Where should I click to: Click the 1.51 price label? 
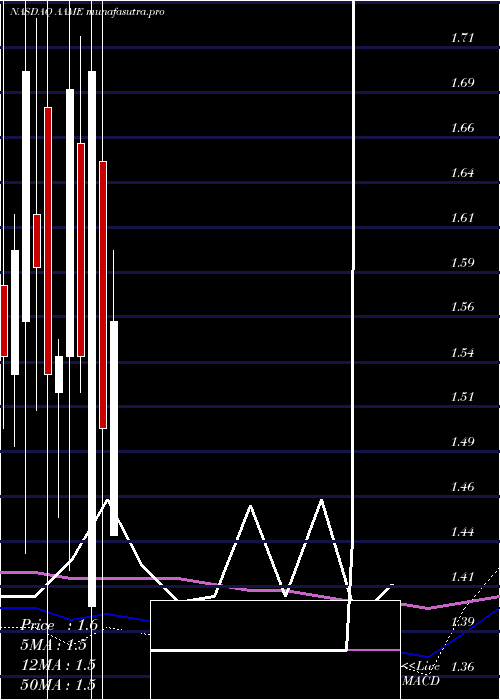click(462, 397)
